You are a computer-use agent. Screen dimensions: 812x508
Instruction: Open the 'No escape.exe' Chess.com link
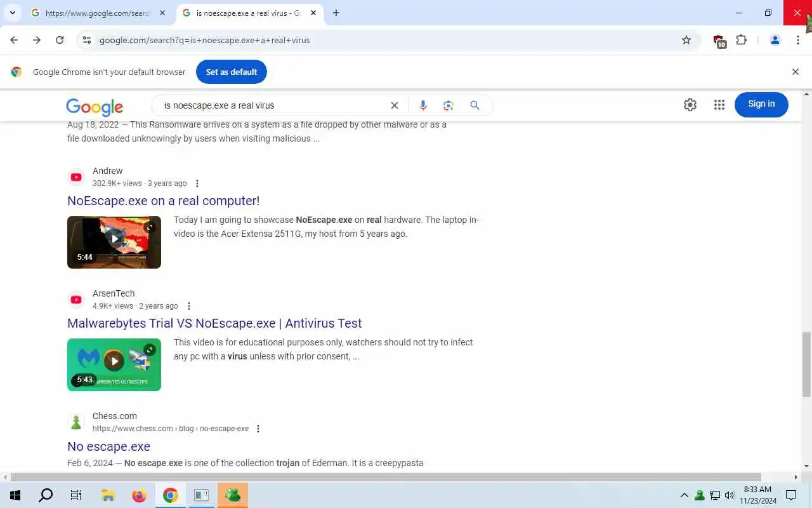[108, 446]
